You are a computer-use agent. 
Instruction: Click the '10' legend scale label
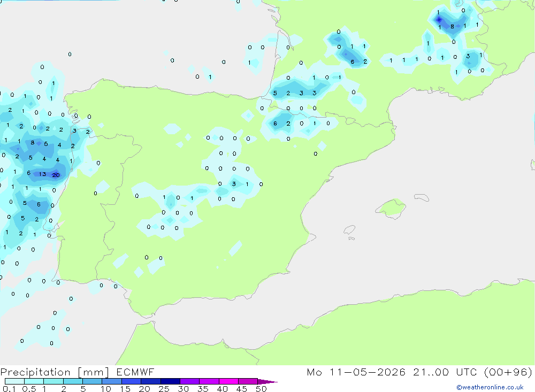pyautogui.click(x=106, y=389)
